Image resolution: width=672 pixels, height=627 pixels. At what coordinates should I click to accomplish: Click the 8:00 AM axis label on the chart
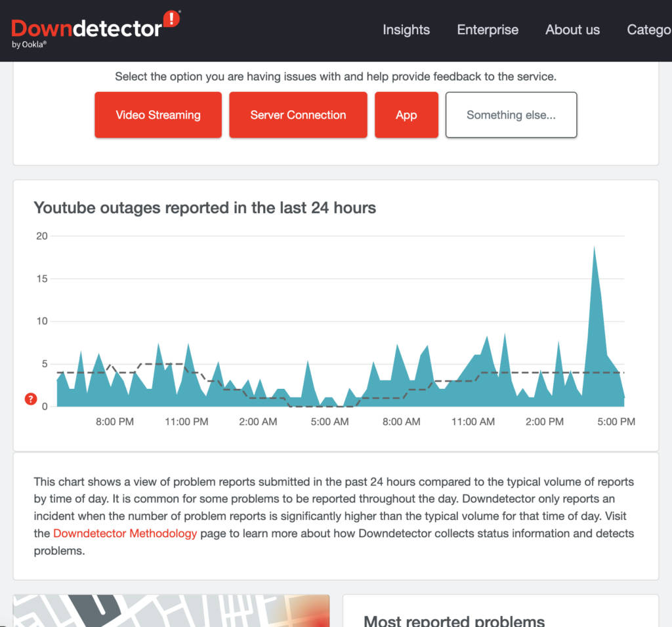(x=400, y=422)
